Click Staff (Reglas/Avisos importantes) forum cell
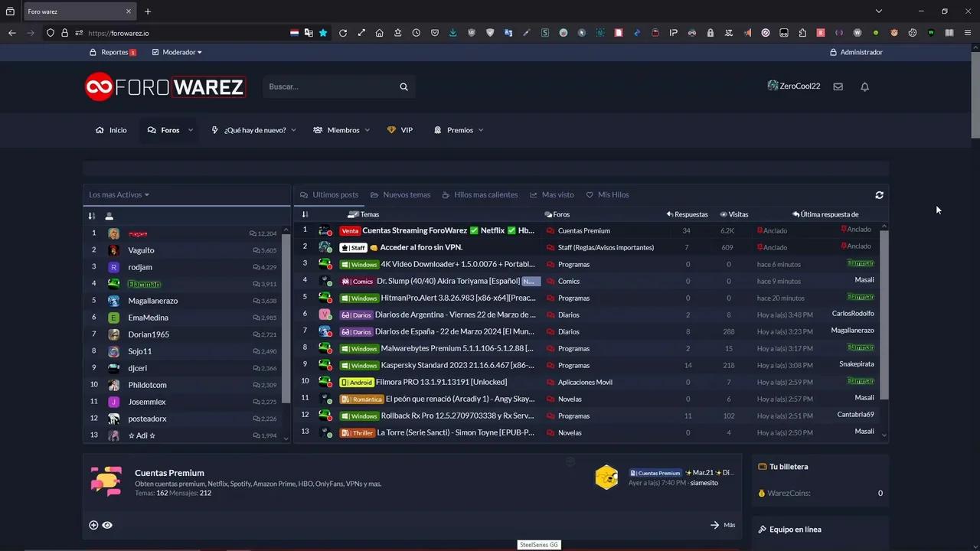This screenshot has width=980, height=551. pos(606,247)
